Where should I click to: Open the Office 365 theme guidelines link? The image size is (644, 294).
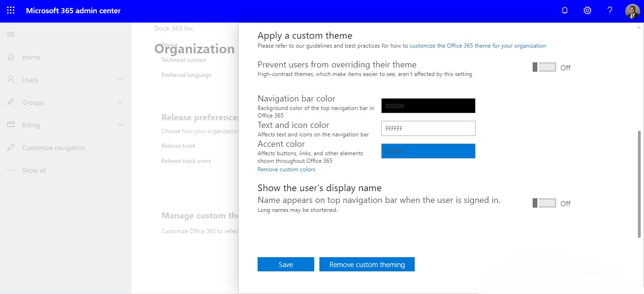tap(477, 45)
